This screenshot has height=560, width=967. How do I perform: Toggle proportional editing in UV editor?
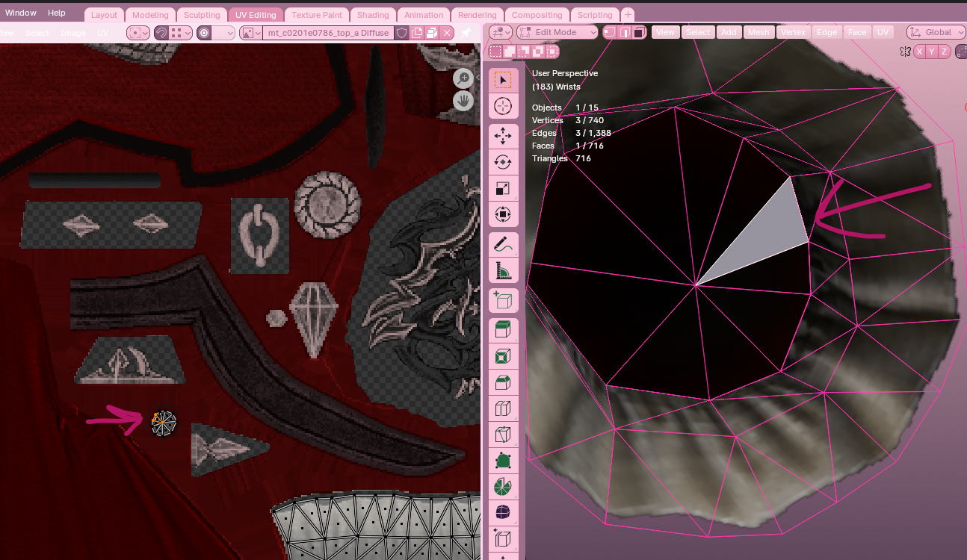(204, 33)
